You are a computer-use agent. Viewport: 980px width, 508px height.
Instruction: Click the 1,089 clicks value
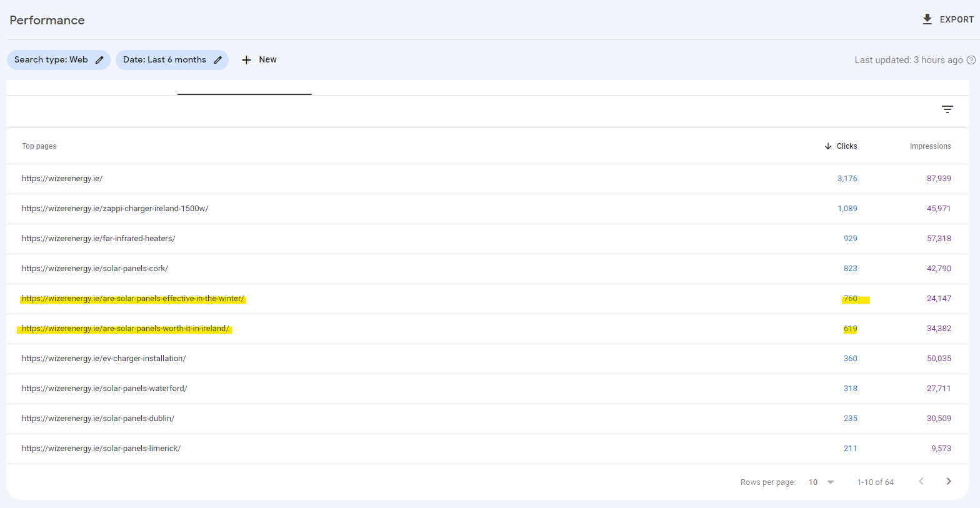tap(847, 209)
